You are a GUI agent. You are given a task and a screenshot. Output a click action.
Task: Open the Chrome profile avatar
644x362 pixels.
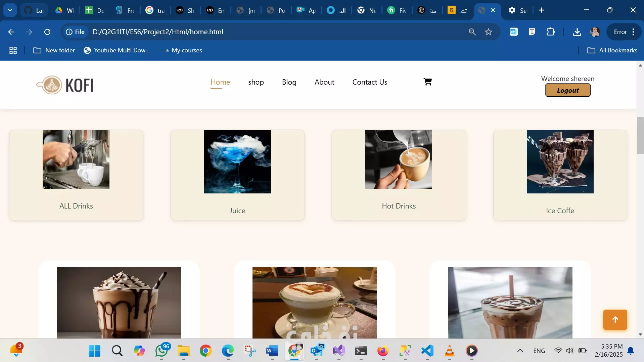pyautogui.click(x=595, y=32)
